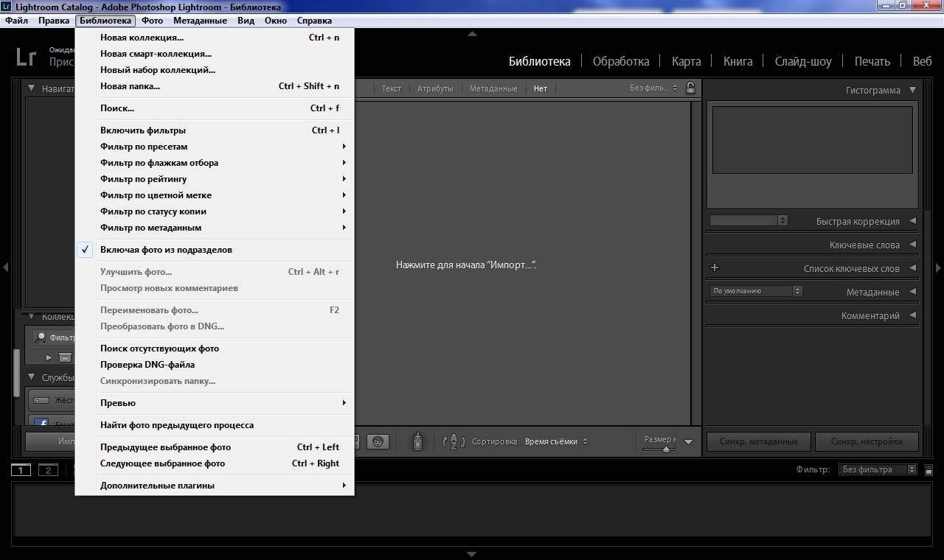Choose "Новая коллекция..." from the menu
This screenshot has height=560, width=944.
click(x=215, y=38)
